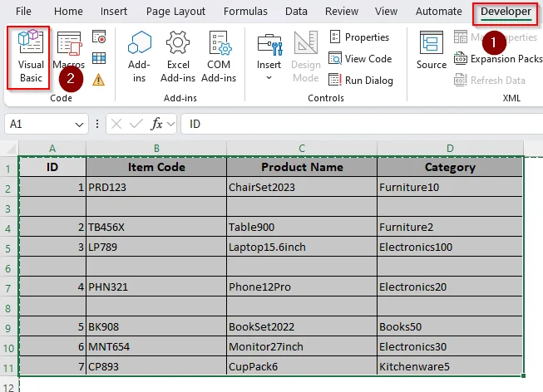Open the File tab
This screenshot has width=543, height=392.
click(x=23, y=12)
